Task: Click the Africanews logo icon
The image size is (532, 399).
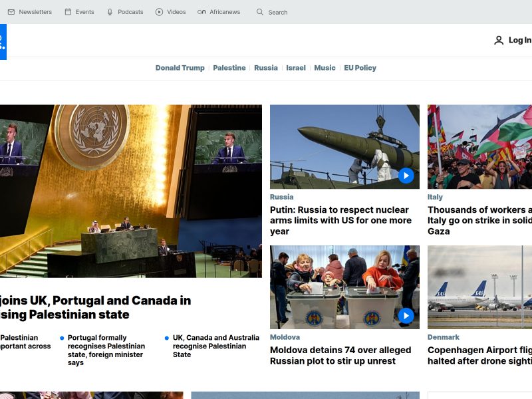Action: click(x=201, y=12)
